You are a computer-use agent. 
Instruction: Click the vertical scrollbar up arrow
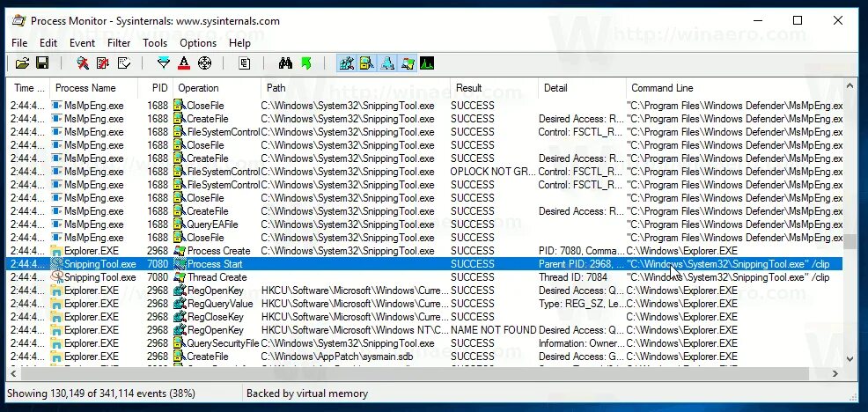pyautogui.click(x=850, y=85)
